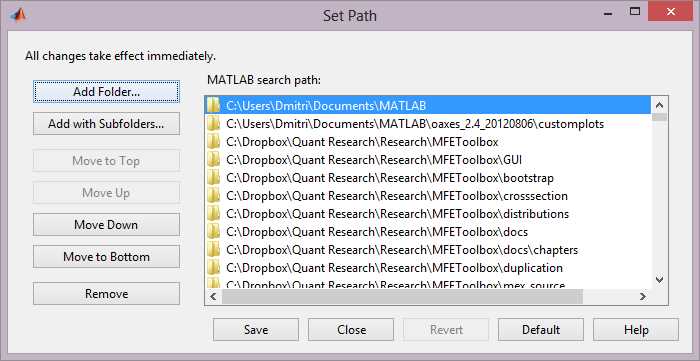Select C:\Users\Dmitri\Documents\MATLAB path entry

pos(428,105)
